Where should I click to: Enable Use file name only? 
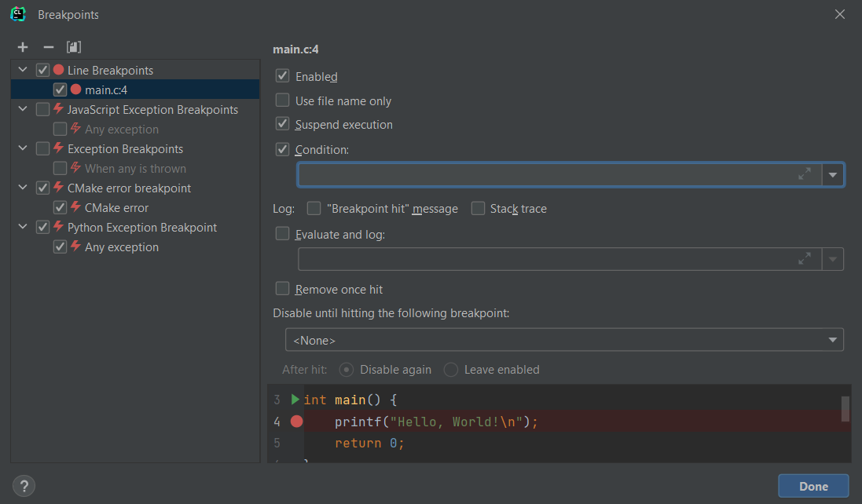click(282, 100)
